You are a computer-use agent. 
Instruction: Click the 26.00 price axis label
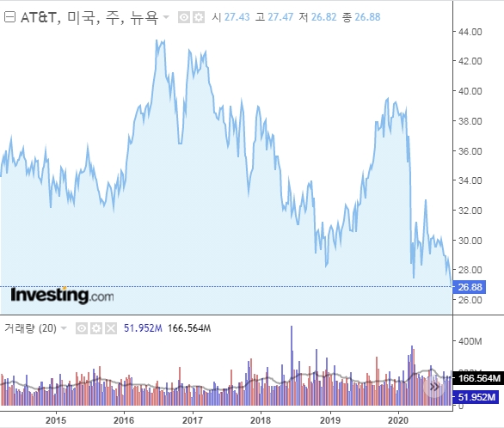(x=470, y=300)
